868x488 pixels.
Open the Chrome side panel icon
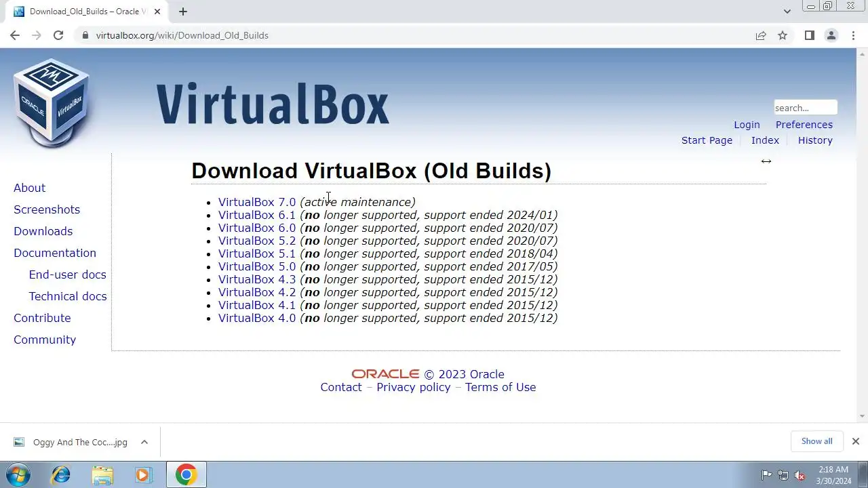[809, 35]
